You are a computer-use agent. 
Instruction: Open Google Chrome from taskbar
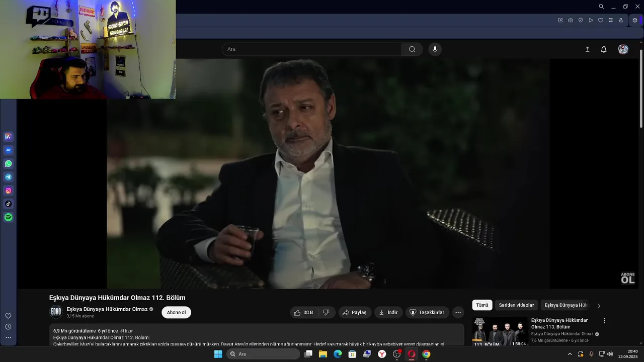[x=426, y=354]
